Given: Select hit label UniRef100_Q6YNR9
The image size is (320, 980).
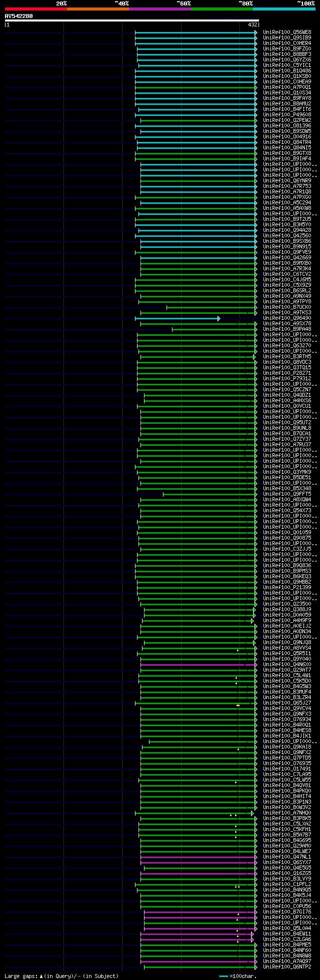Looking at the screenshot, I should (x=287, y=181).
